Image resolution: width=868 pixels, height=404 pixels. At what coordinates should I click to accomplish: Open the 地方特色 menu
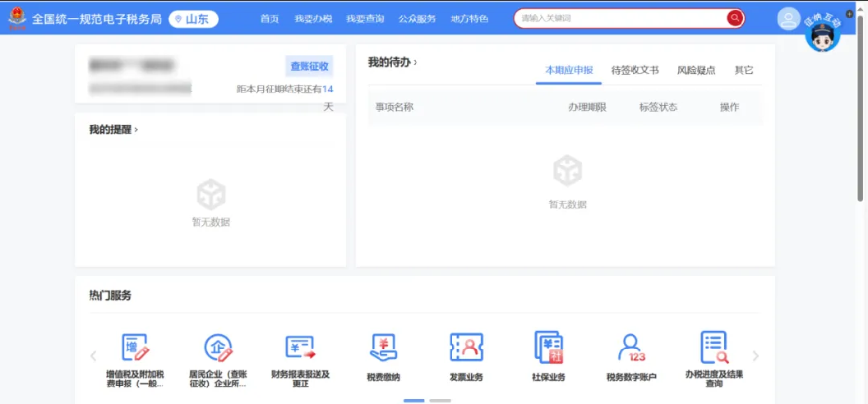tap(469, 19)
